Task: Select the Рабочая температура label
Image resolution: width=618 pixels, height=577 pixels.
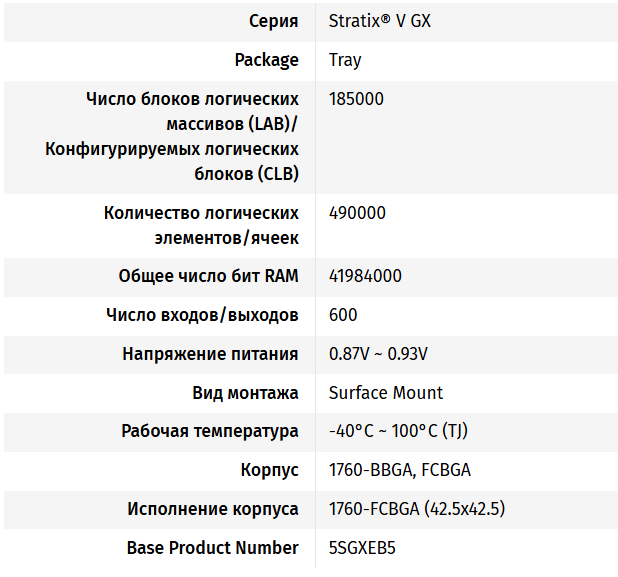Action: pos(210,431)
